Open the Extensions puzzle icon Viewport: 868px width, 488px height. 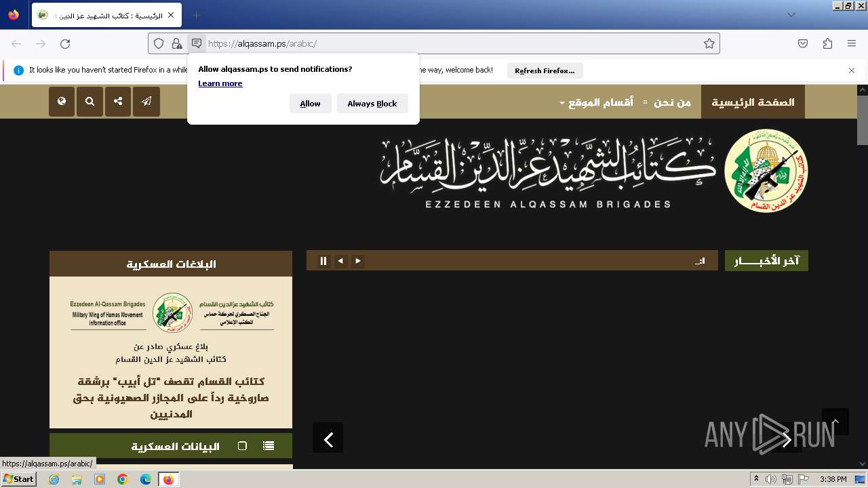pyautogui.click(x=827, y=43)
